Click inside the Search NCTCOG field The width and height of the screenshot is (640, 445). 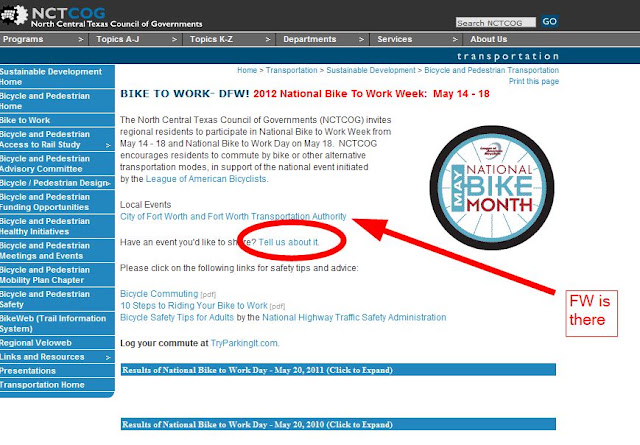pyautogui.click(x=496, y=22)
